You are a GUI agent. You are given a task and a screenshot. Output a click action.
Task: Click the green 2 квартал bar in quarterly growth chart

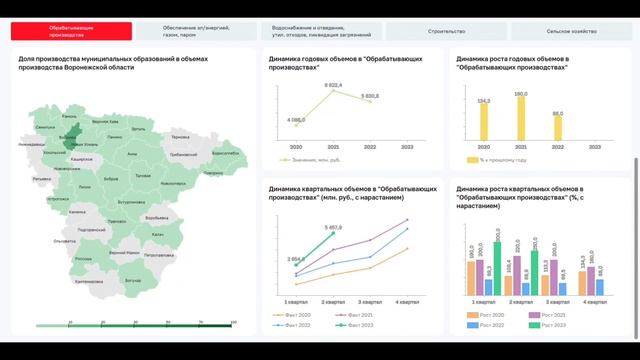[534, 273]
